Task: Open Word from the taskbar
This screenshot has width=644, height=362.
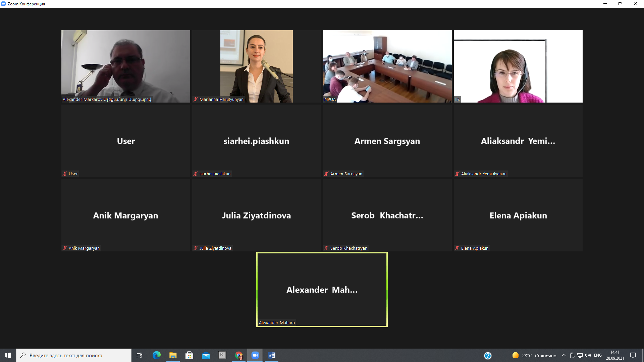Action: click(272, 355)
